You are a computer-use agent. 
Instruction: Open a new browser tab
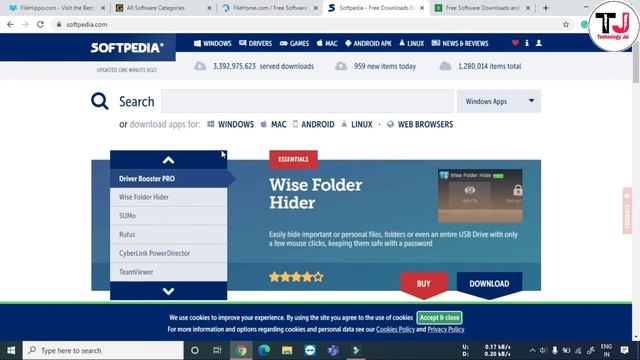tap(546, 8)
